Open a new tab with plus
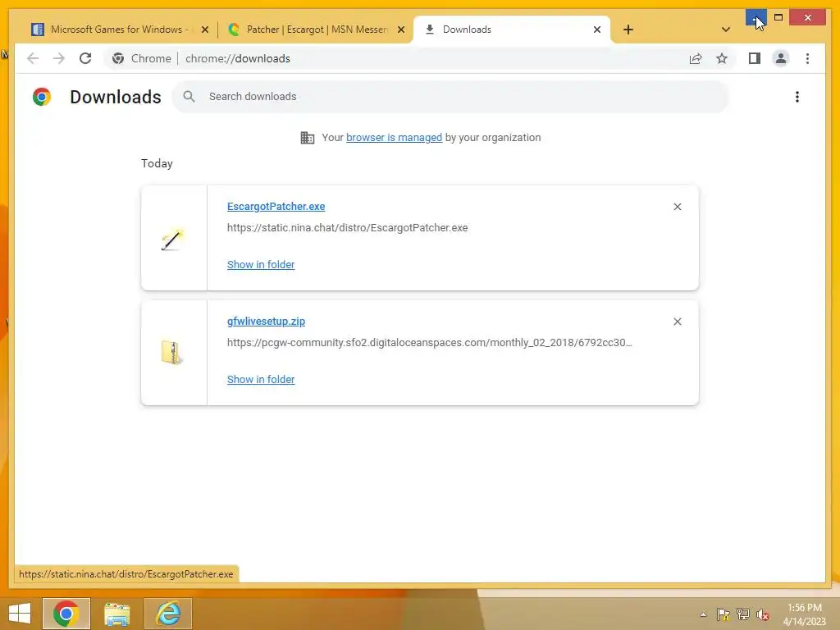840x630 pixels. tap(628, 30)
